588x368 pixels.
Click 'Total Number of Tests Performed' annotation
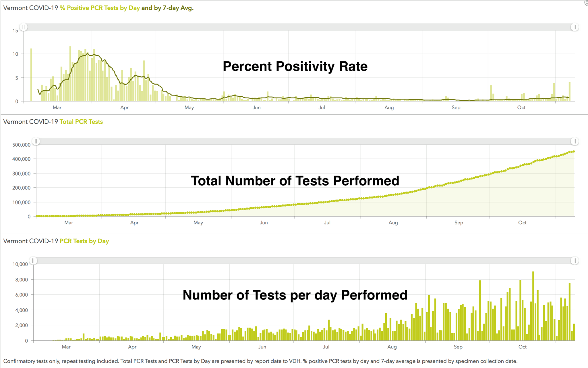coord(295,181)
